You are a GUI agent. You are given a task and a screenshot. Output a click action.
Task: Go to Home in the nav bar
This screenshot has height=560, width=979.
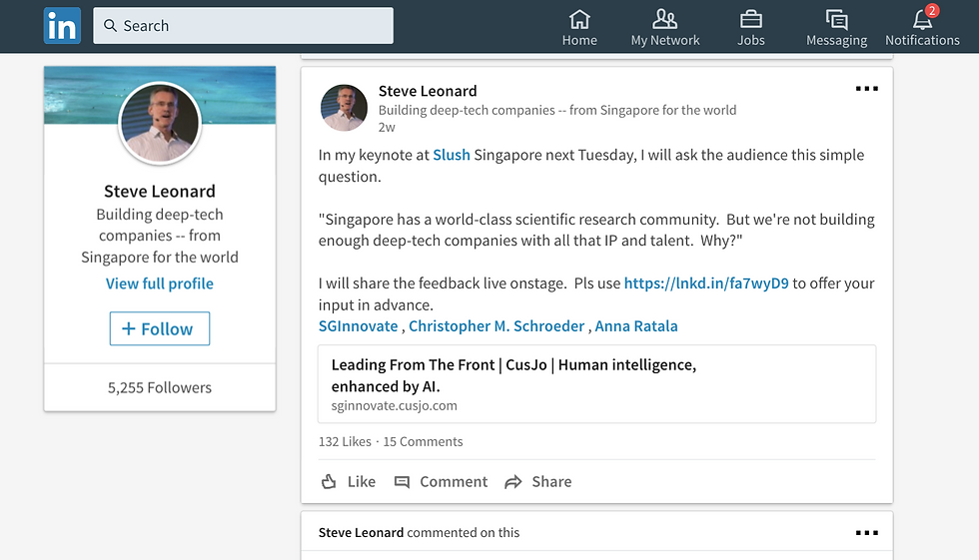point(579,28)
